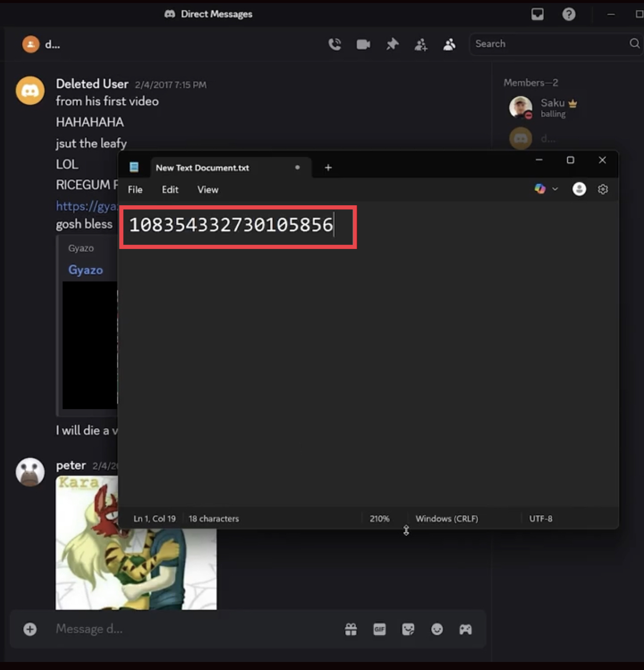The image size is (644, 670).
Task: Open Notepad settings gear
Action: tap(603, 189)
